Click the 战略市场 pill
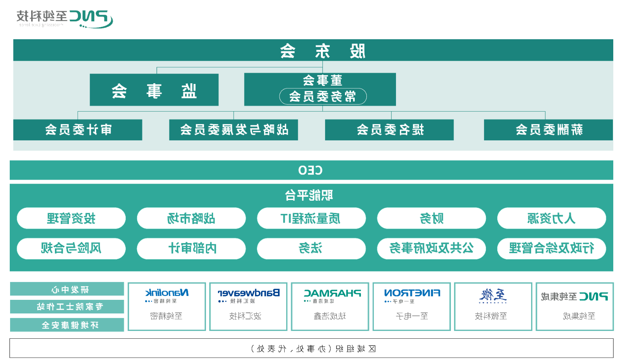The width and height of the screenshot is (623, 364). point(191,218)
